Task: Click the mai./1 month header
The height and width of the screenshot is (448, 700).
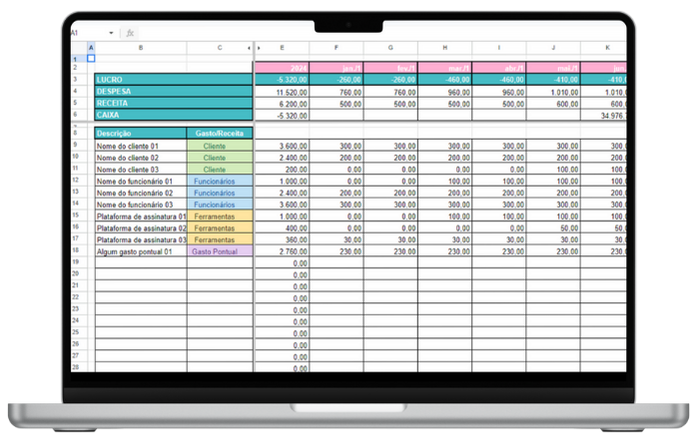Action: (x=554, y=68)
